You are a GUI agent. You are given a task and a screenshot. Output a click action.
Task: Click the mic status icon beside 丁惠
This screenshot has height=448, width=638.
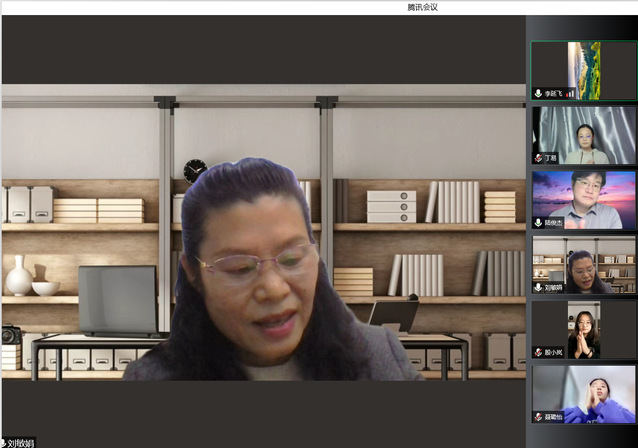click(538, 158)
